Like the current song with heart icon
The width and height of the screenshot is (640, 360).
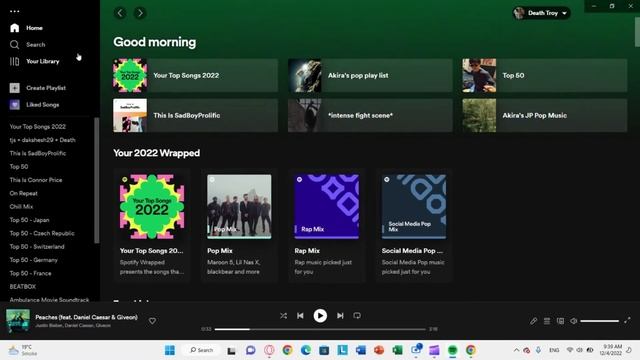[152, 321]
